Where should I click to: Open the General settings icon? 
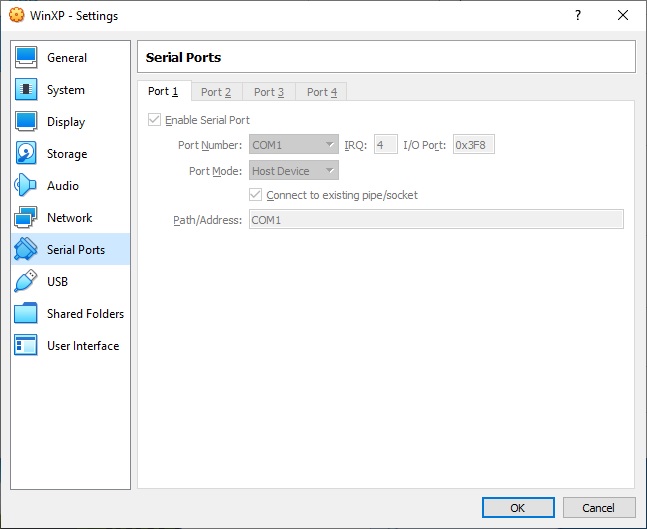(x=26, y=57)
